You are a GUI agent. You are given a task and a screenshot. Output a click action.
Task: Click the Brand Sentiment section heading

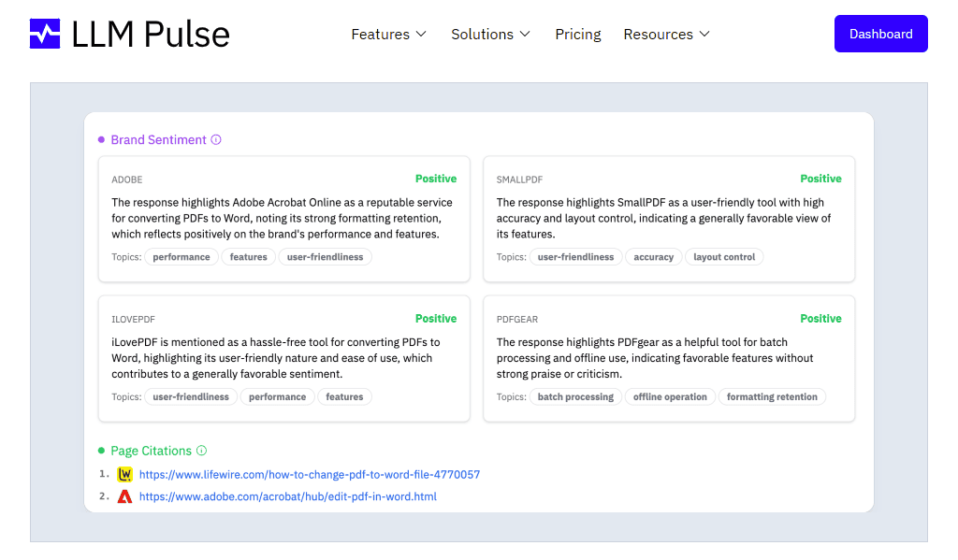pos(158,140)
